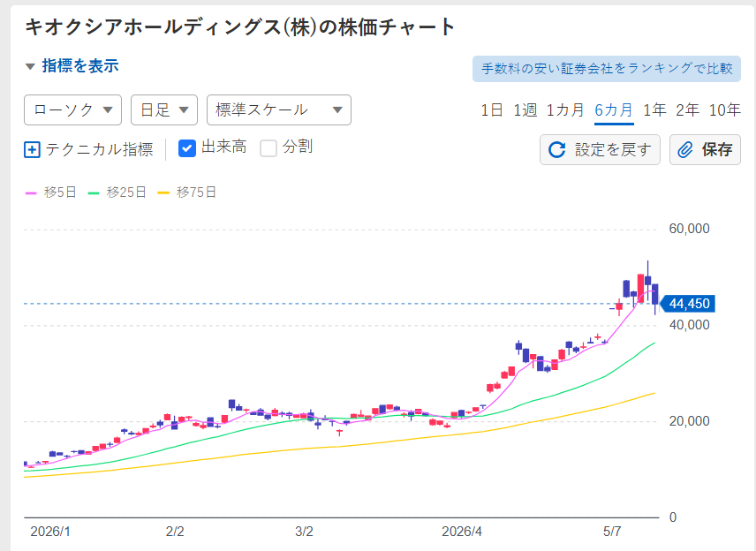Click the 移5日 legend color line
Screen dimensions: 756x551
31,192
